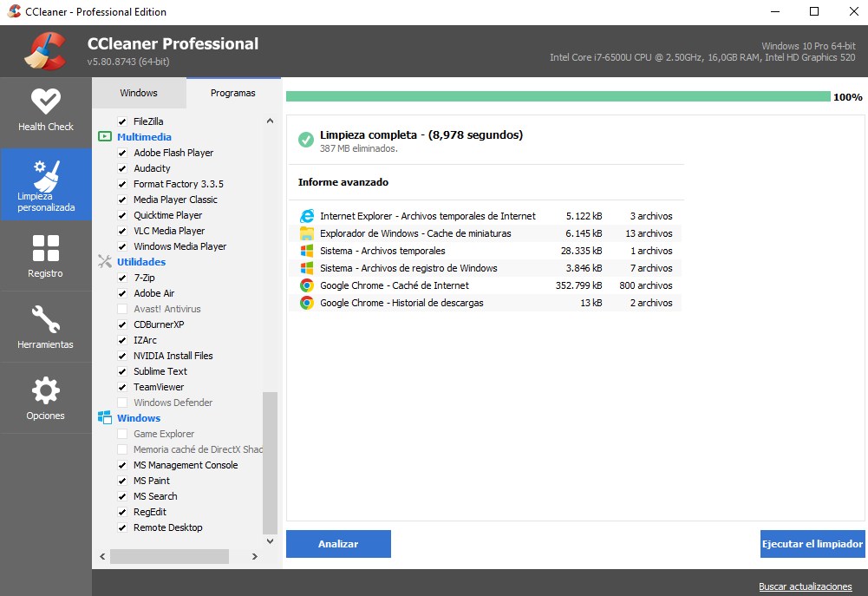Screen dimensions: 868x596
Task: Select the Limpieza personalizada broom icon
Action: pyautogui.click(x=45, y=174)
